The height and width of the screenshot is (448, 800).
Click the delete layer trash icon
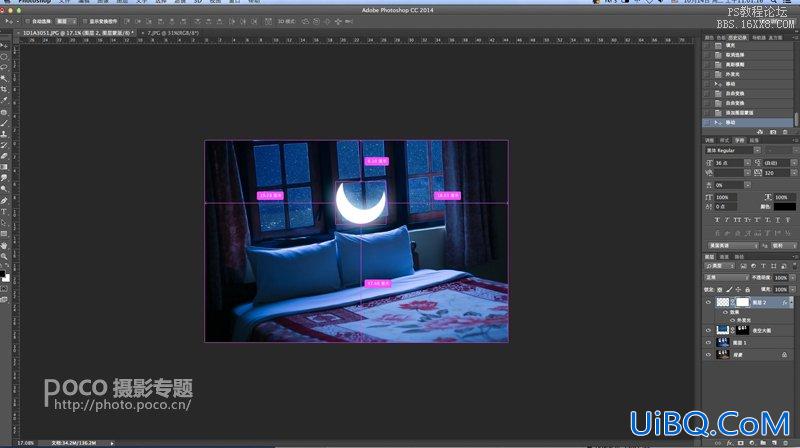[x=786, y=443]
